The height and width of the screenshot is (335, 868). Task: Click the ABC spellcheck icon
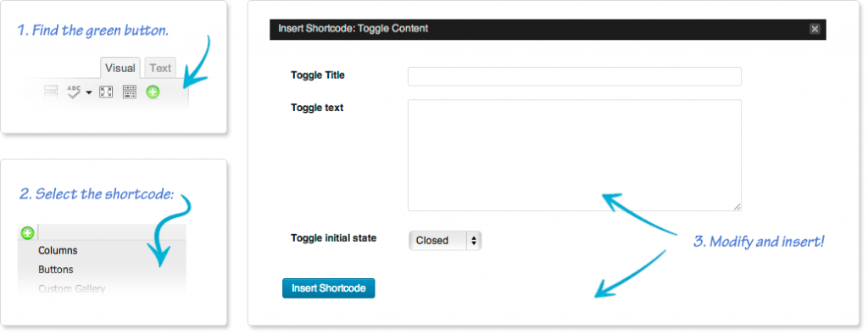75,92
